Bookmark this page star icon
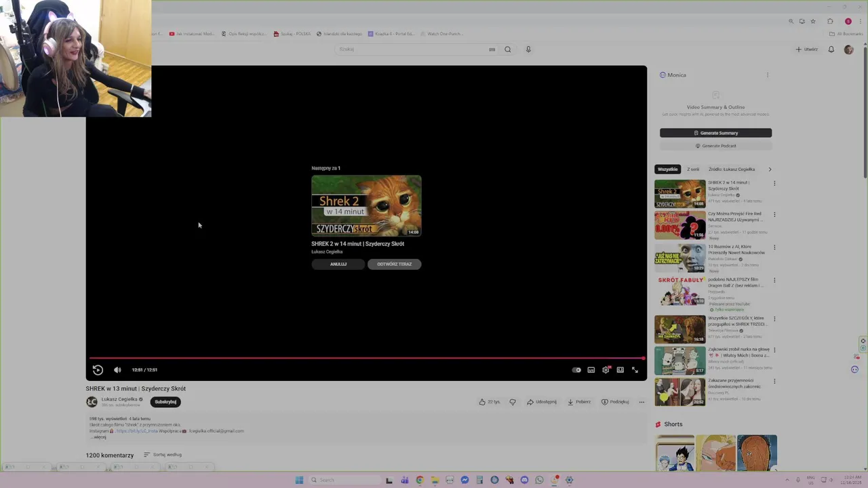The image size is (868, 488). (813, 22)
